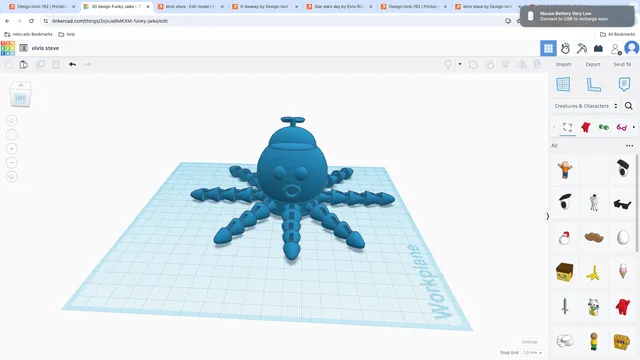
Task: Select the Ruler tool icon
Action: (593, 84)
